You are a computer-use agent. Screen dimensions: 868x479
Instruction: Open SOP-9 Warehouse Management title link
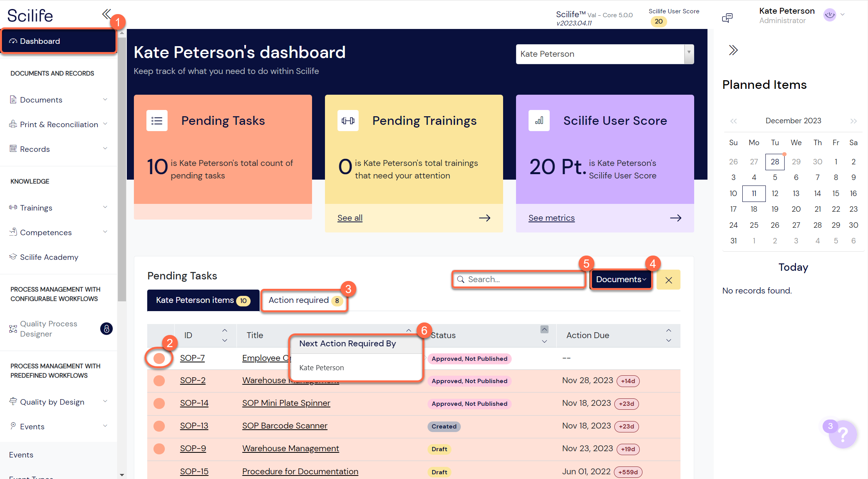291,448
